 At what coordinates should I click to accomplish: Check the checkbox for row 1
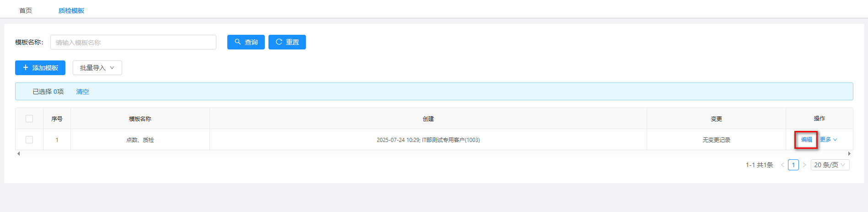tap(29, 140)
